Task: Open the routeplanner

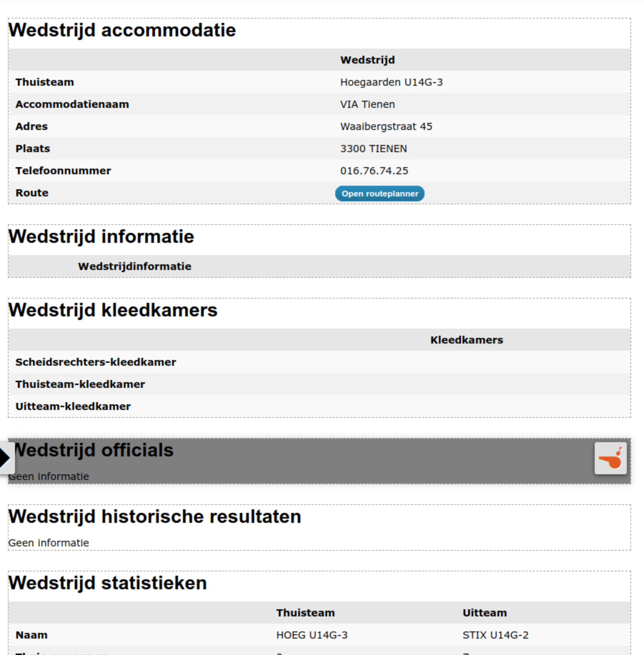Action: 380,194
